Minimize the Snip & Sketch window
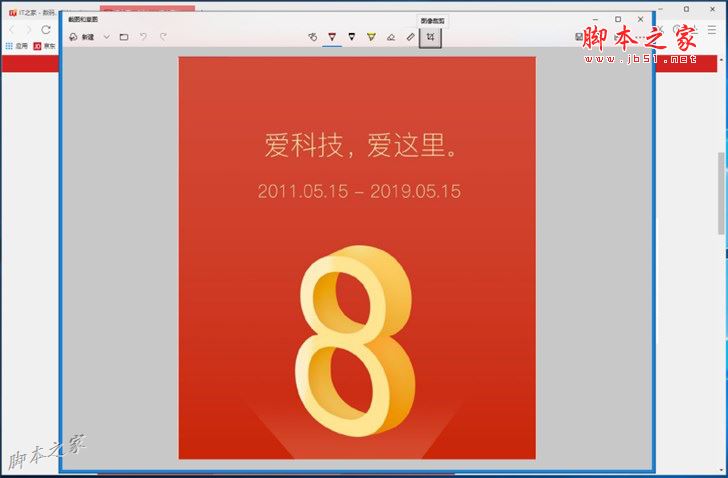The image size is (728, 478). (x=596, y=19)
